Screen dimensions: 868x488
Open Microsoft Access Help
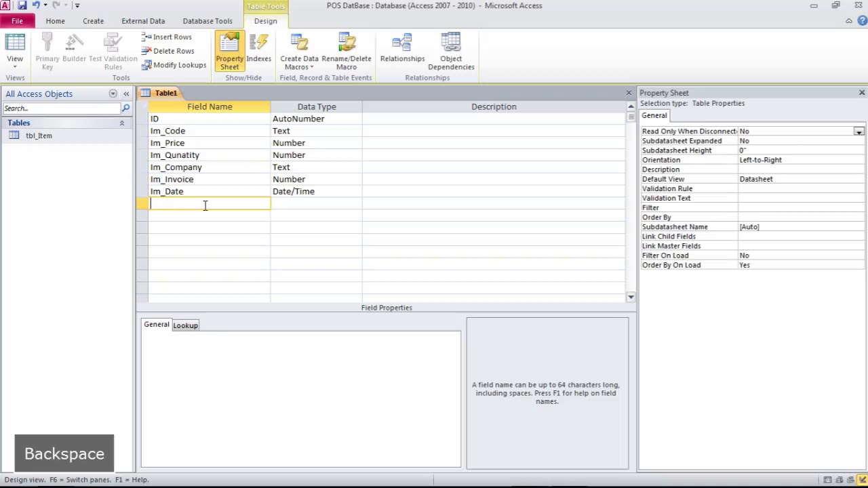[861, 21]
